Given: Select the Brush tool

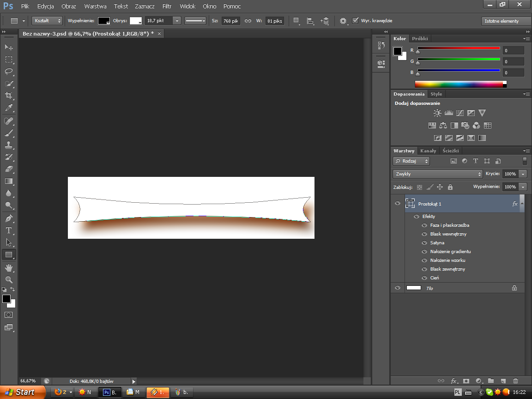Looking at the screenshot, I should [x=9, y=133].
